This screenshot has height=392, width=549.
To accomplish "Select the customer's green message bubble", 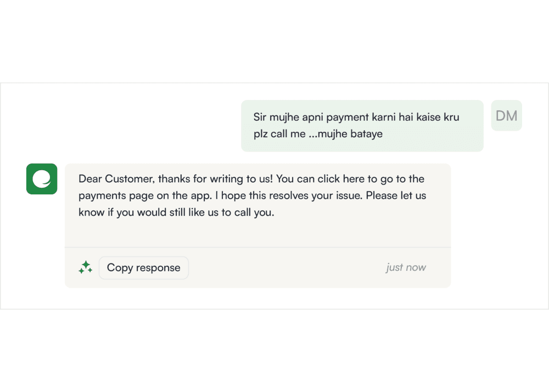I will [x=362, y=126].
